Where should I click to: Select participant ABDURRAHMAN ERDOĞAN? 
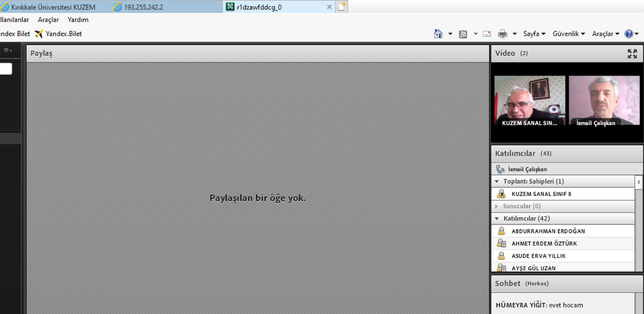pyautogui.click(x=548, y=231)
